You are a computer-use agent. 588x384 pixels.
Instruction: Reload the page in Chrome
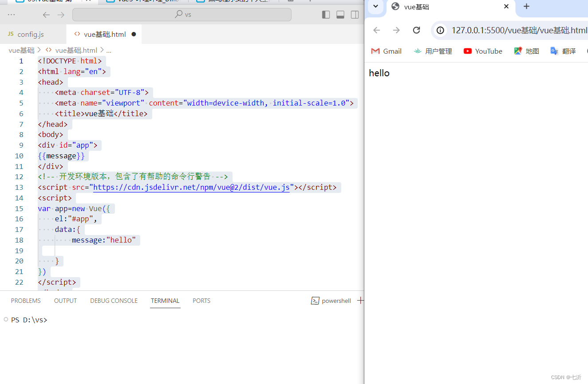click(x=416, y=30)
